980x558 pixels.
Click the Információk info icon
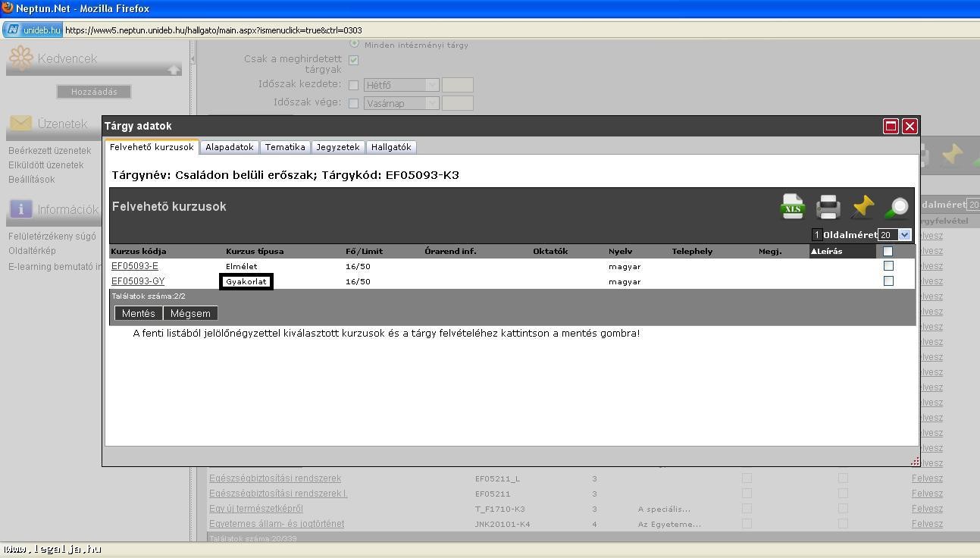click(x=20, y=208)
